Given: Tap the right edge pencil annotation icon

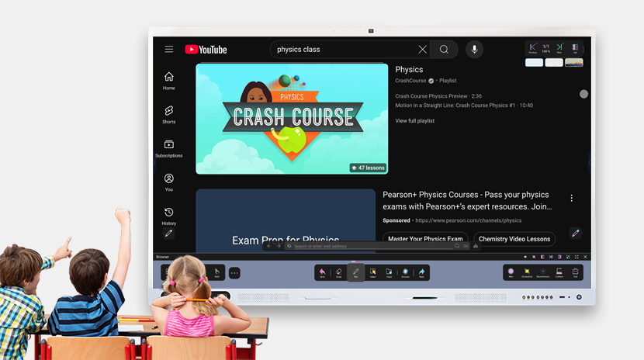Looking at the screenshot, I should pyautogui.click(x=576, y=234).
